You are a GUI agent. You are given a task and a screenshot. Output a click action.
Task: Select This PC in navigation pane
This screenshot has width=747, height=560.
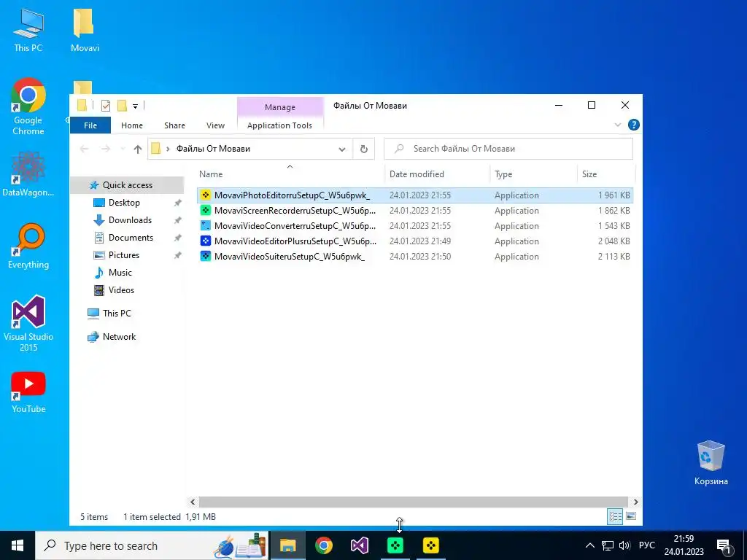[x=116, y=314]
